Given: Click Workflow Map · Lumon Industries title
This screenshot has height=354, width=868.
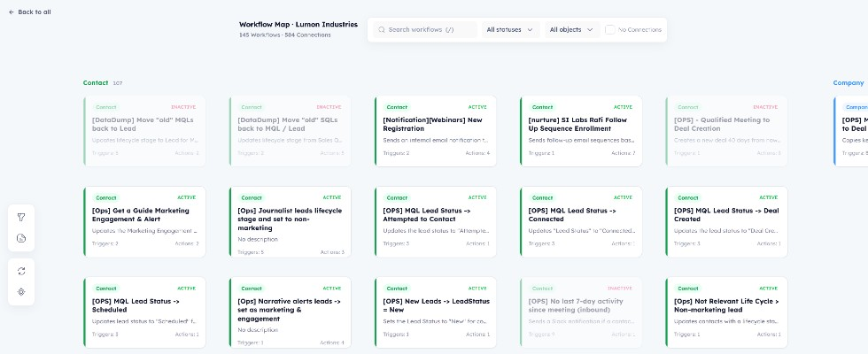Looking at the screenshot, I should pyautogui.click(x=298, y=25).
